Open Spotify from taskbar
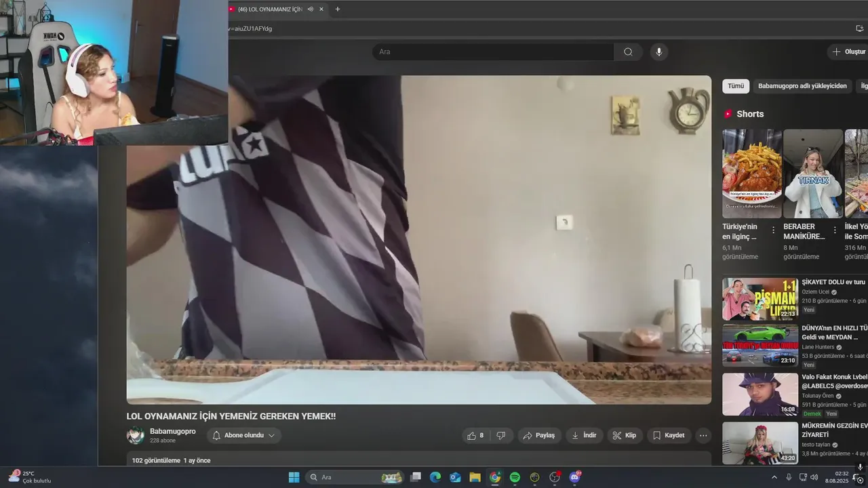Image resolution: width=868 pixels, height=488 pixels. [515, 477]
